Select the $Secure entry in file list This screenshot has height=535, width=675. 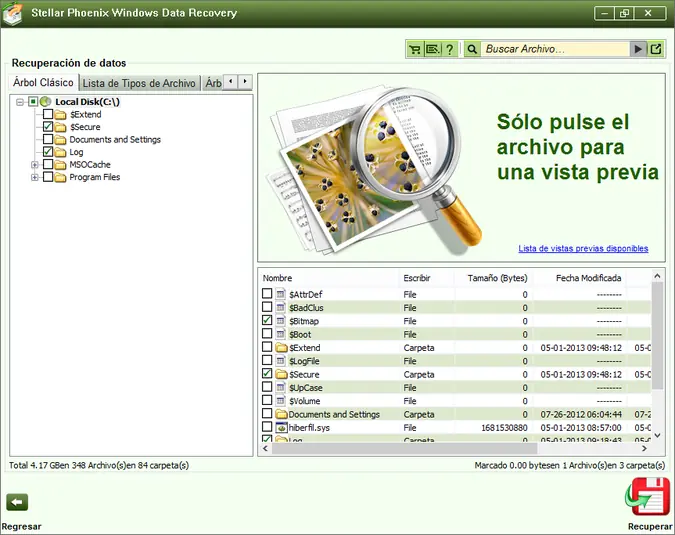pyautogui.click(x=304, y=374)
